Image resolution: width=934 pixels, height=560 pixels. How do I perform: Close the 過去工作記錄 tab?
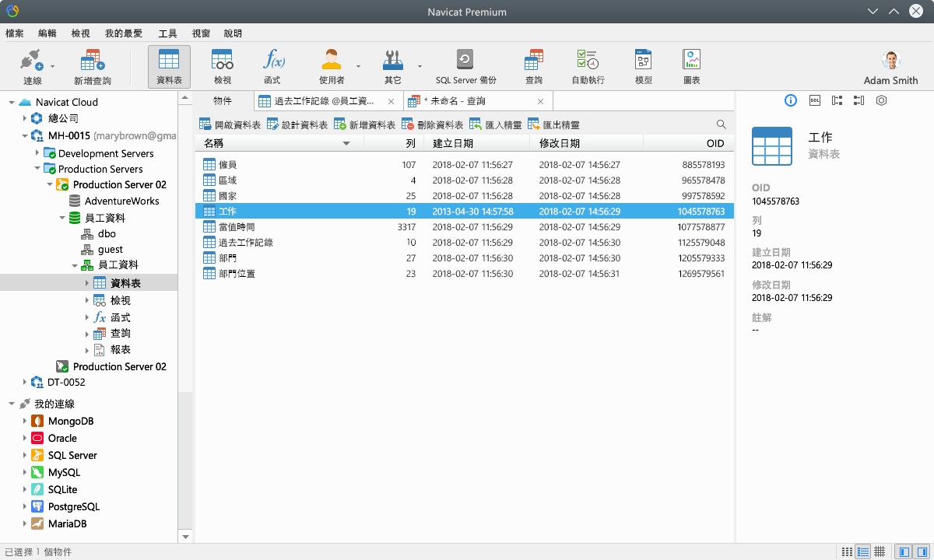392,101
